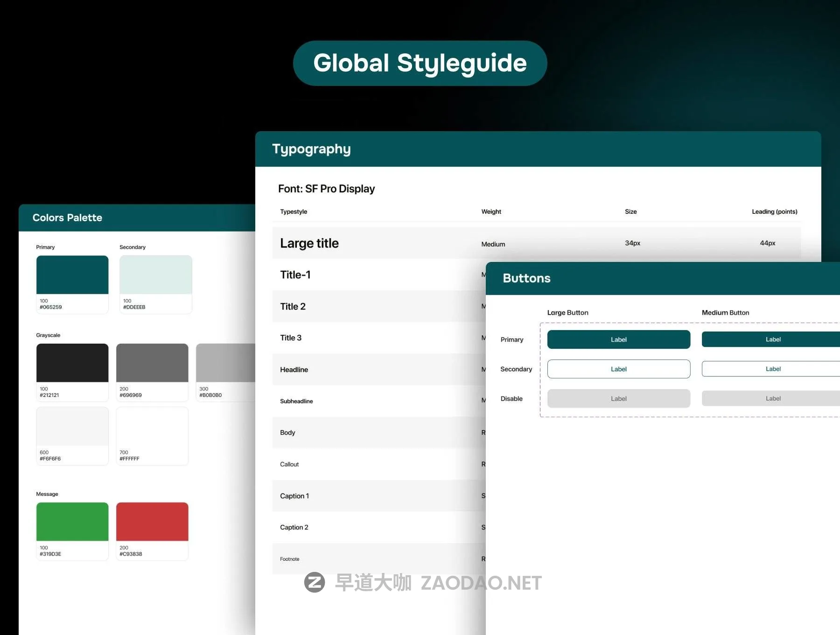Image resolution: width=840 pixels, height=635 pixels.
Task: Click the Global Styleguide title pill
Action: tap(420, 63)
